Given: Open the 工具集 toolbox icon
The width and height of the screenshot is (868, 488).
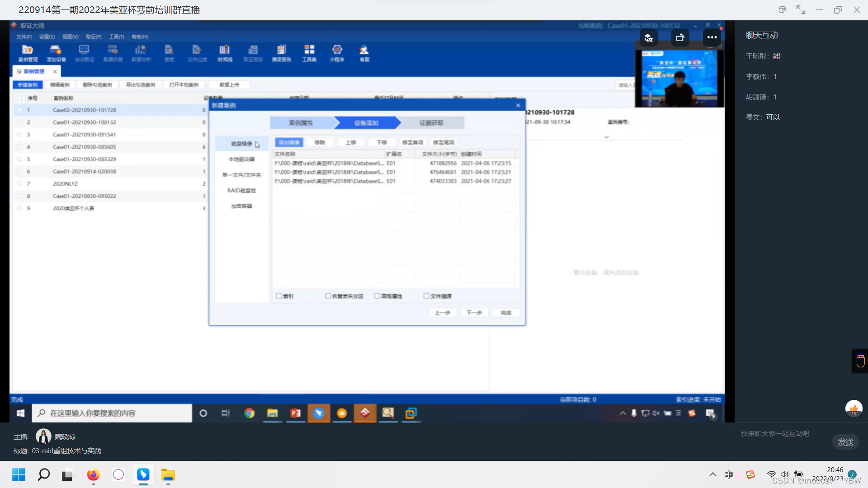Looking at the screenshot, I should pos(309,53).
